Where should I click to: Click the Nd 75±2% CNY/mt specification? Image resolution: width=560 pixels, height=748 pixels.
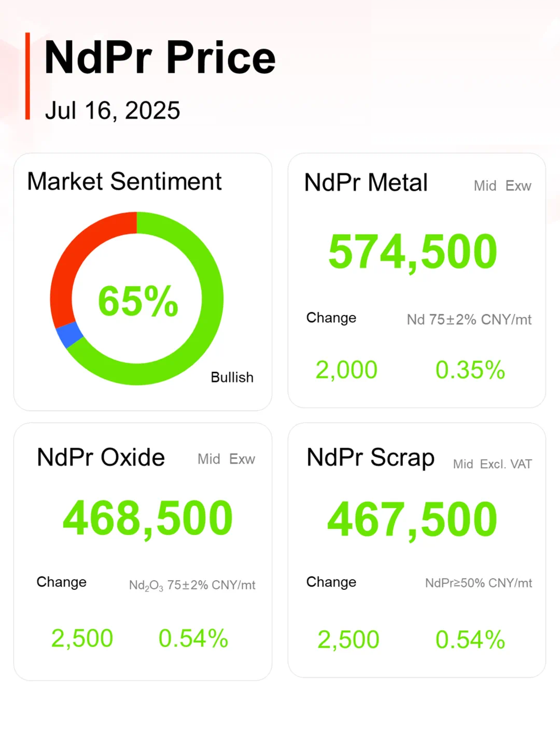(469, 319)
